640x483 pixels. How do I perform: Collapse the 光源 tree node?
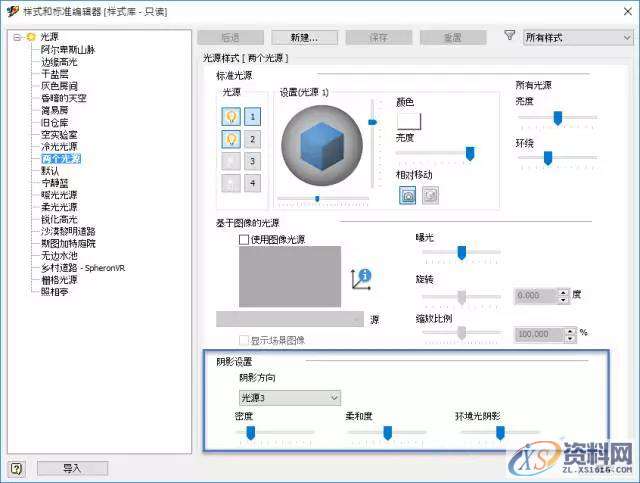(x=17, y=38)
